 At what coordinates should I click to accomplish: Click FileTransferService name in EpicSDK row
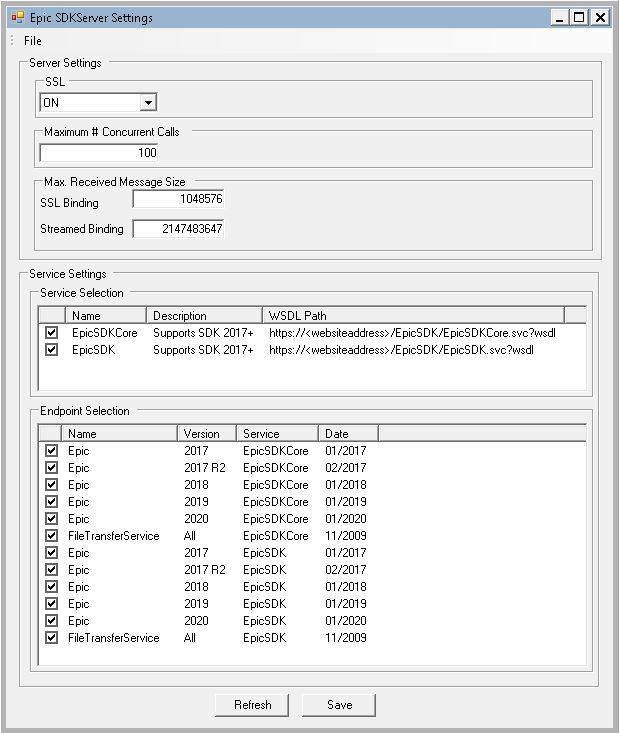114,638
